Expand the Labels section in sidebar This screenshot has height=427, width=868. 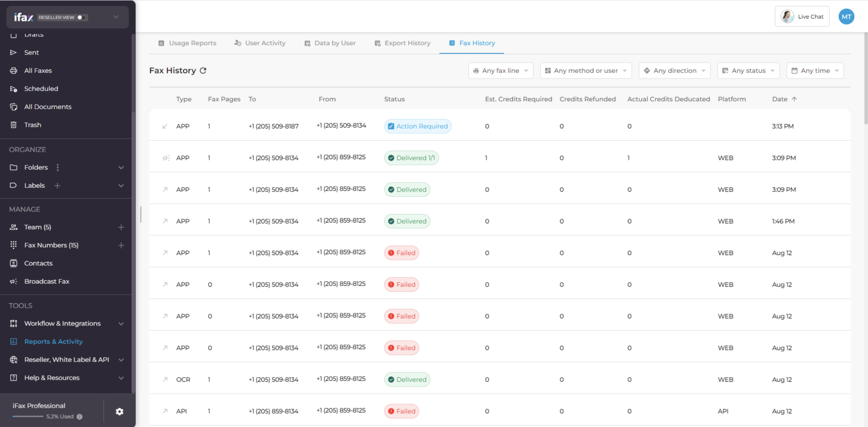pos(121,186)
